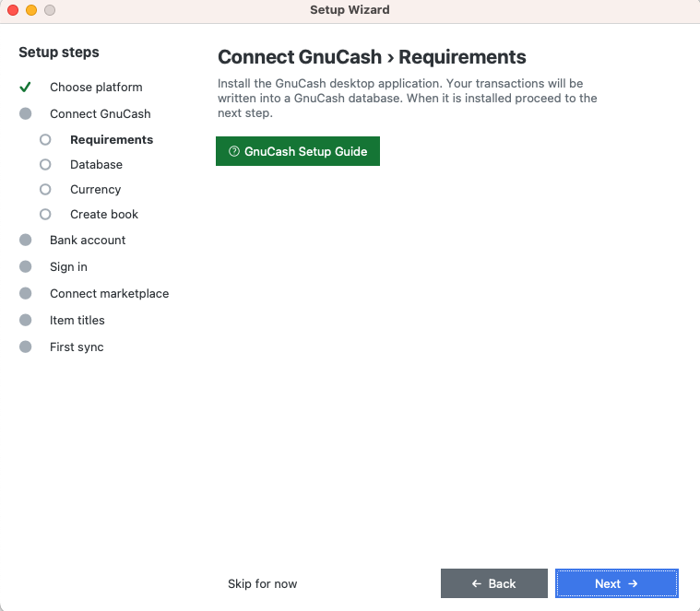Open the Create book sub-step

(104, 215)
